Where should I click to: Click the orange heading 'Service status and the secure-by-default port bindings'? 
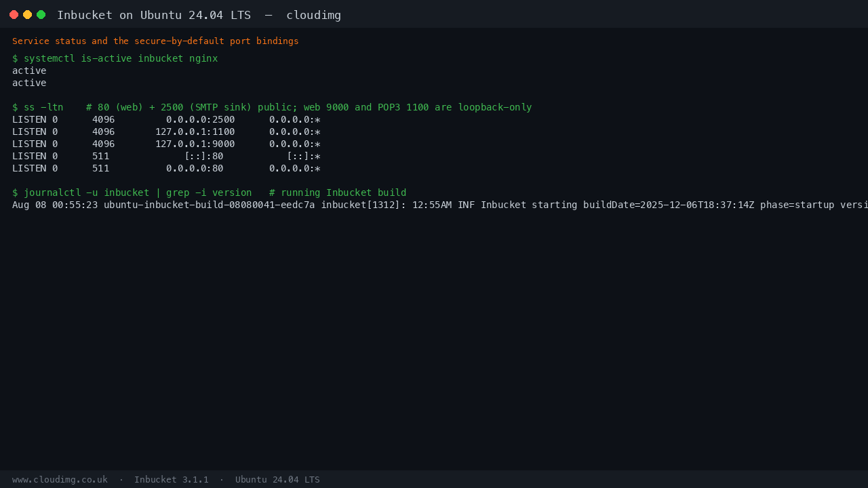click(x=155, y=41)
